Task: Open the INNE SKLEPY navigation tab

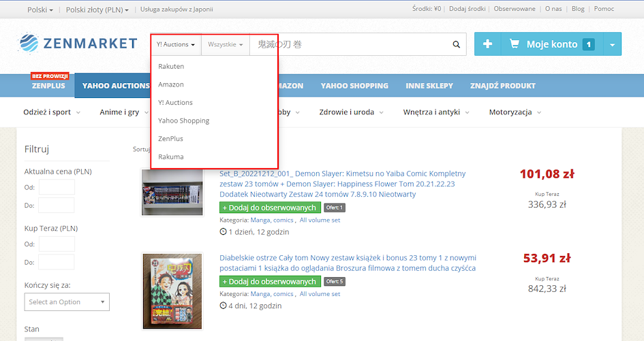Action: [x=429, y=86]
